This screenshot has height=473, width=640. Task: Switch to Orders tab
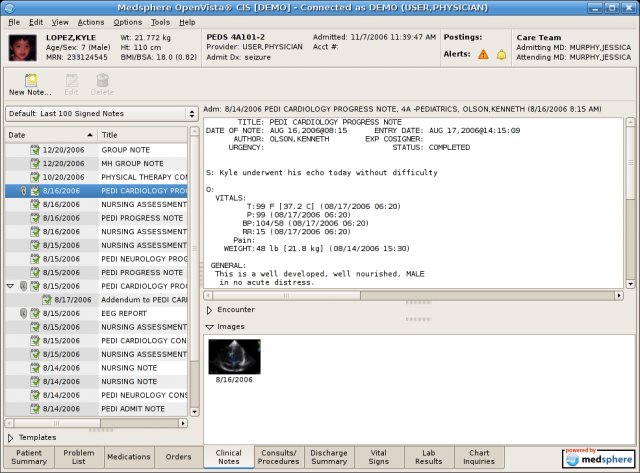pos(178,457)
